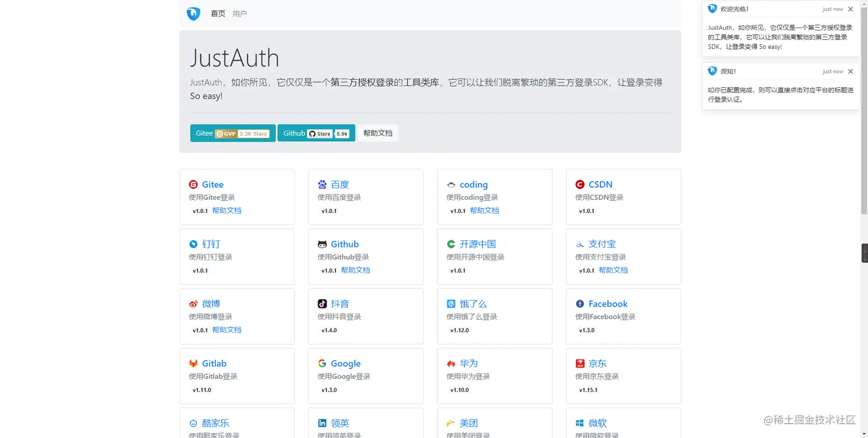Click the JustAuth logo in the navbar
This screenshot has height=438, width=868.
pyautogui.click(x=193, y=13)
